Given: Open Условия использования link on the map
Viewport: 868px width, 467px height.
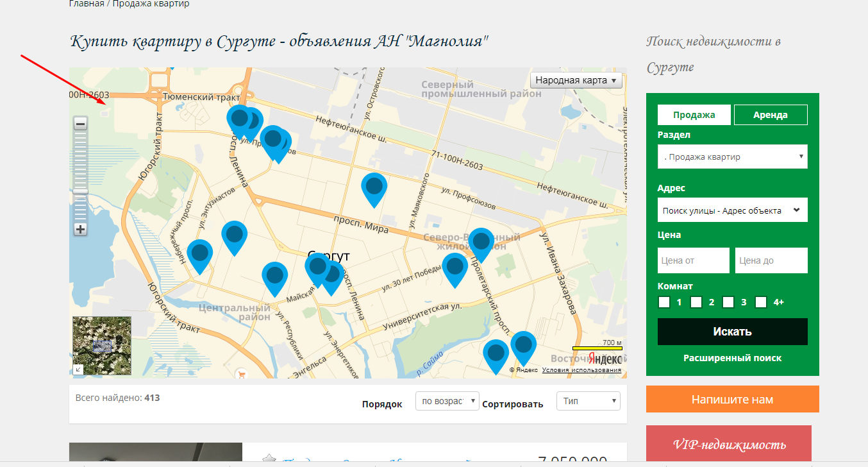Looking at the screenshot, I should tap(581, 370).
